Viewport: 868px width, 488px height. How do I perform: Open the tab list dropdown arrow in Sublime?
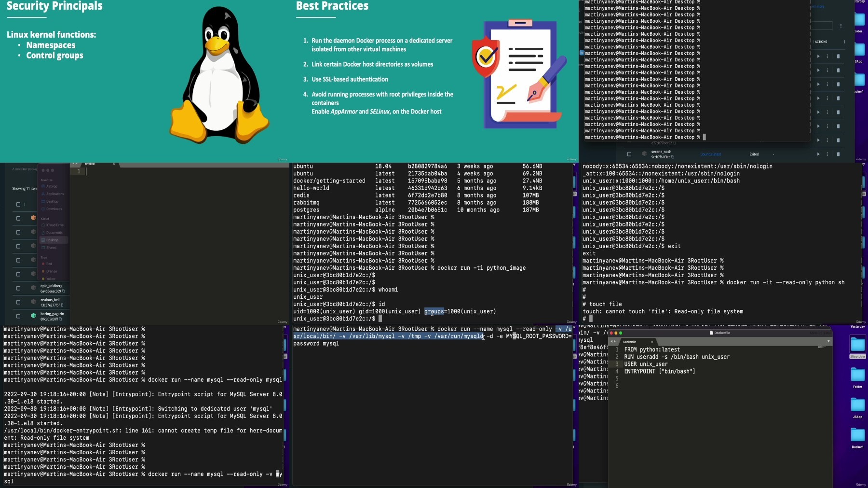coord(828,341)
